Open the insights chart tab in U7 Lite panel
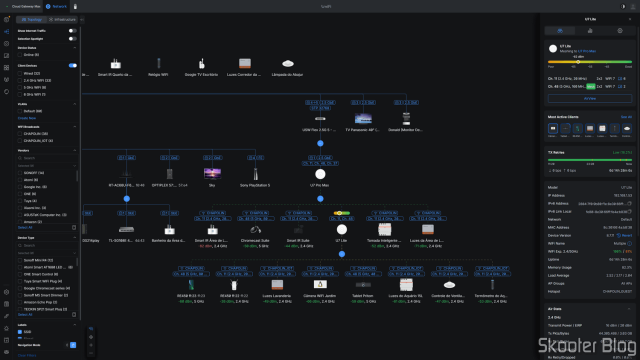Viewport: 640px width, 360px height. [590, 31]
